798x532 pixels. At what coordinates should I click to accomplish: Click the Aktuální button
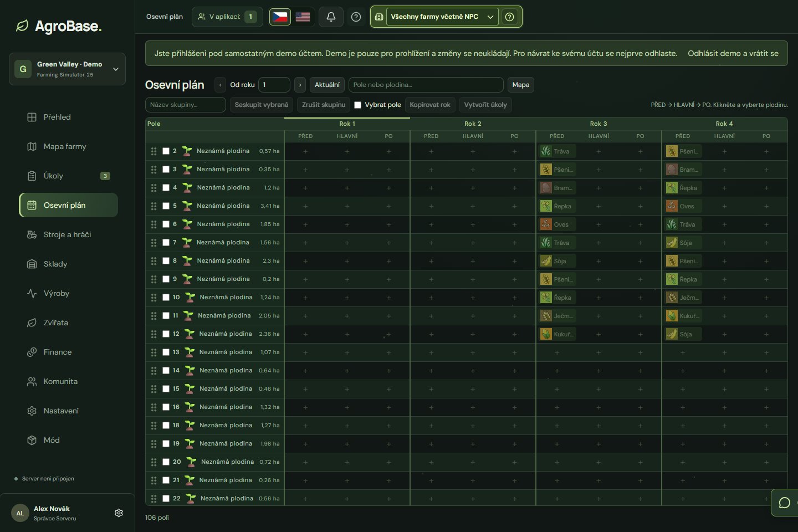point(327,85)
